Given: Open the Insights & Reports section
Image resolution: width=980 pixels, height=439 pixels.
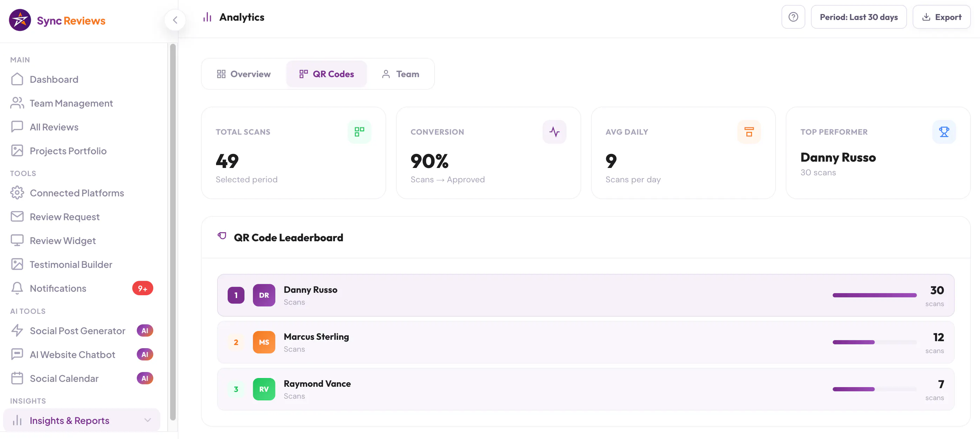Looking at the screenshot, I should click(82, 420).
